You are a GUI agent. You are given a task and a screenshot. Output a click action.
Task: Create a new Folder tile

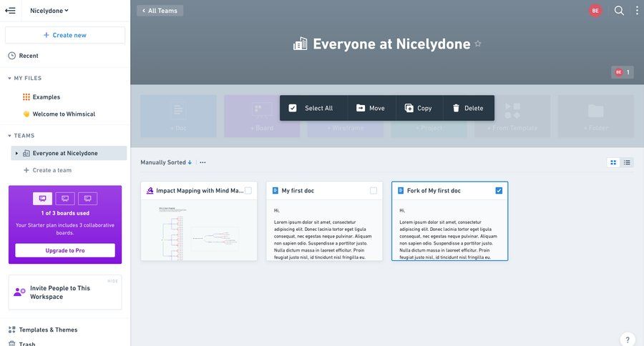(595, 116)
